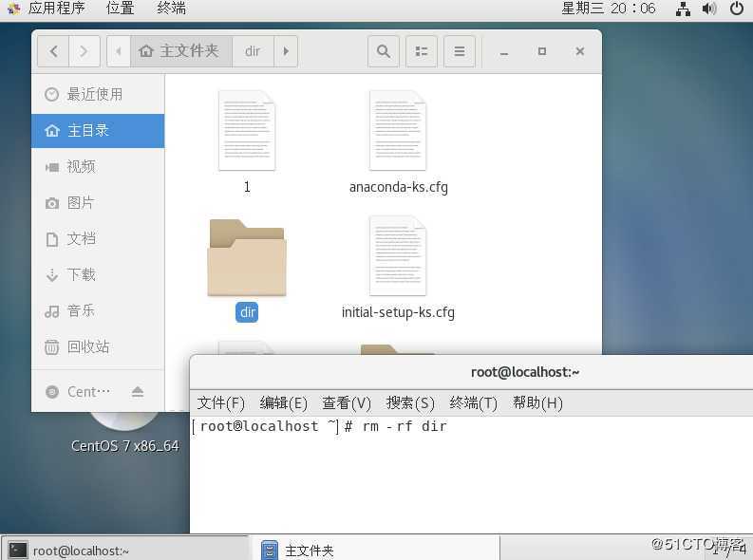Image resolution: width=753 pixels, height=560 pixels.
Task: Open the file manager search
Action: pyautogui.click(x=384, y=51)
